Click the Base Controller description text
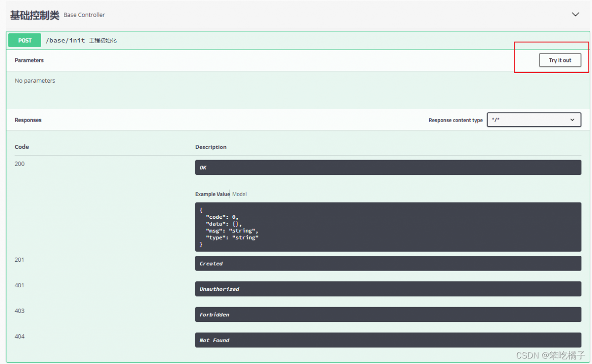 (84, 15)
